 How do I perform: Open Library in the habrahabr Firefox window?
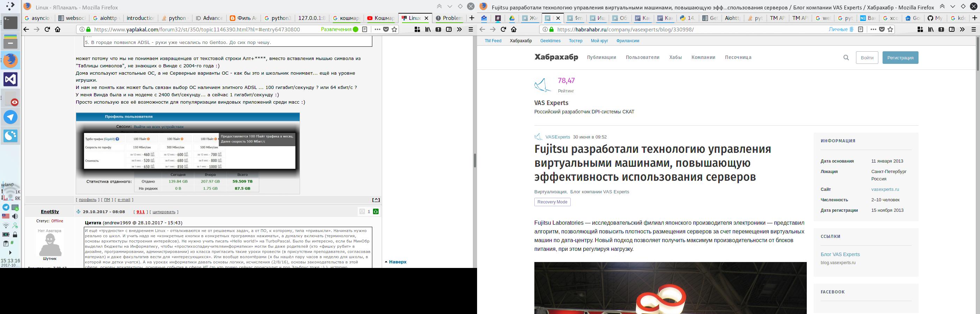point(931,29)
